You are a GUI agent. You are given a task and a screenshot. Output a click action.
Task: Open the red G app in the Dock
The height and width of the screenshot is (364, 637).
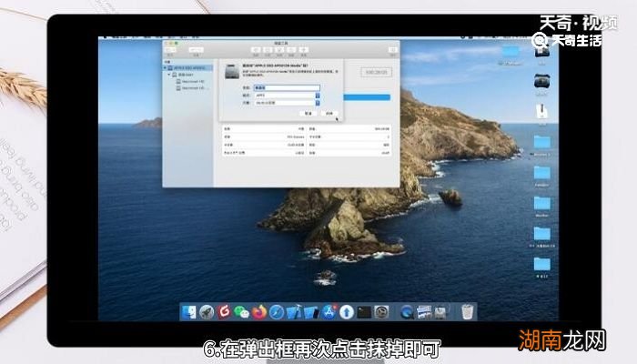[x=224, y=312]
